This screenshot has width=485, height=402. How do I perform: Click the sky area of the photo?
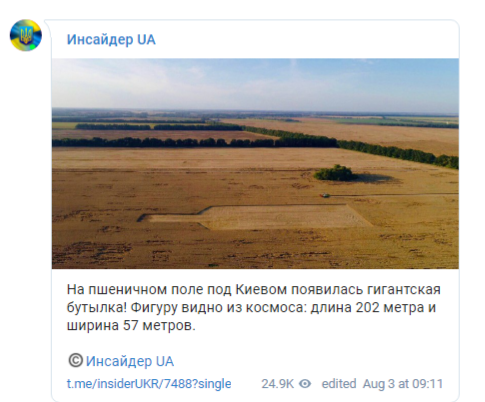[x=255, y=83]
